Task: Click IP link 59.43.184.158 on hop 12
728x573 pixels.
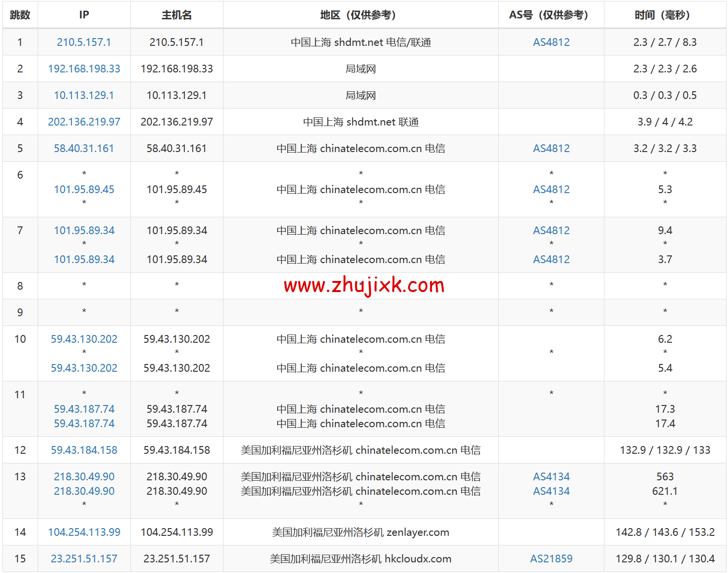Action: coord(84,450)
